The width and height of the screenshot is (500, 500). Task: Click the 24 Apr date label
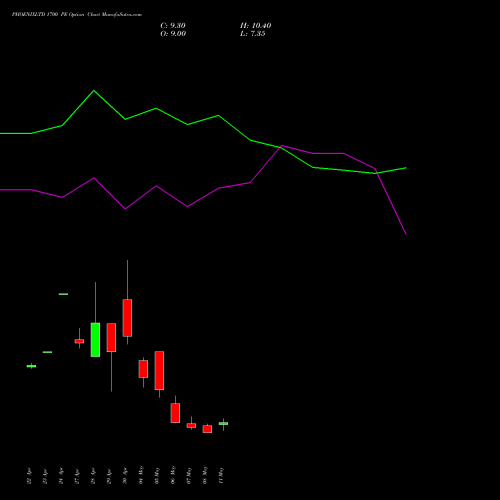point(61,476)
